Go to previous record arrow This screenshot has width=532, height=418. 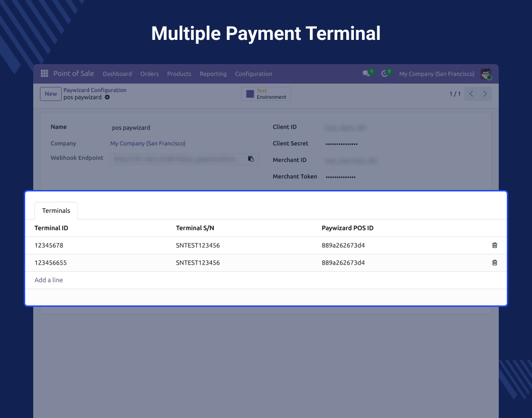[471, 94]
